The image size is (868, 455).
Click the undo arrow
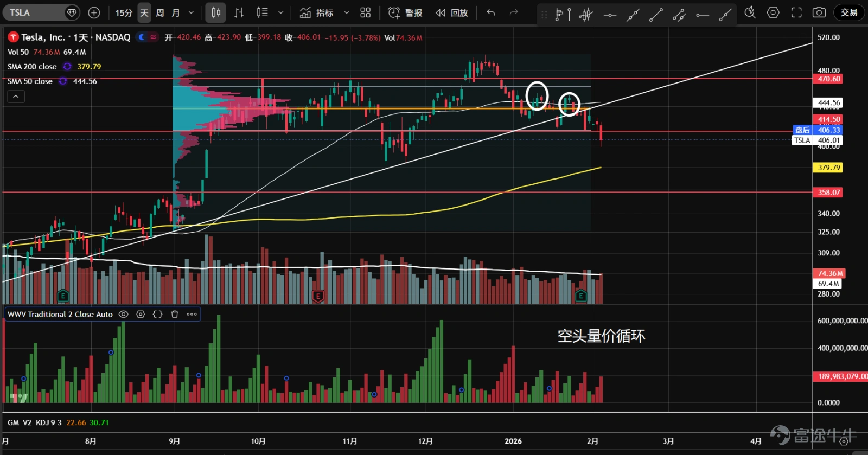tap(491, 12)
